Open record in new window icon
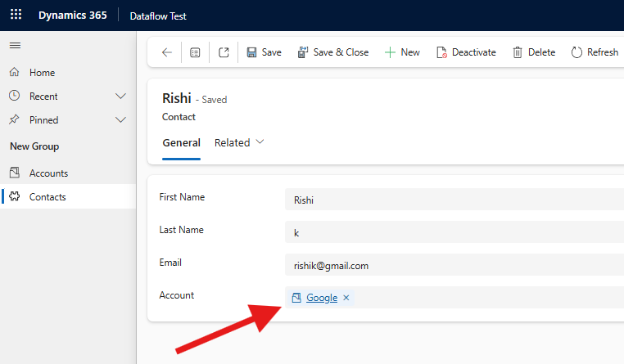This screenshot has height=364, width=624. [x=224, y=52]
